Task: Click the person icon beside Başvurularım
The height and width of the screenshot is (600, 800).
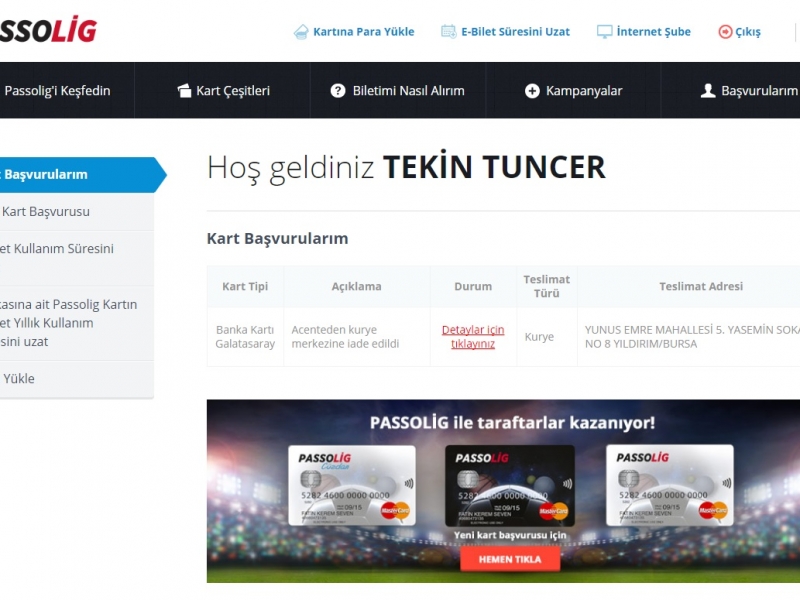Action: [708, 91]
